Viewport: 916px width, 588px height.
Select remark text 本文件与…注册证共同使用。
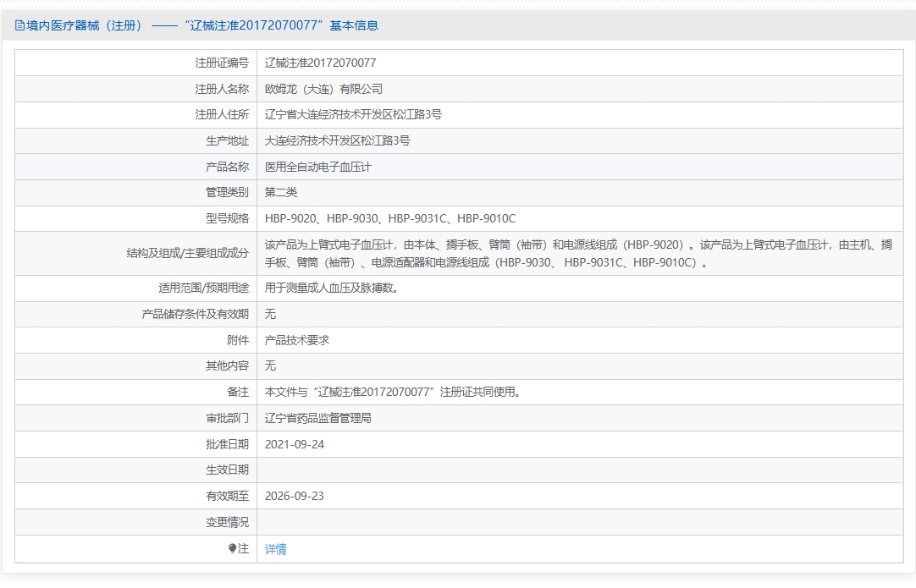[x=393, y=392]
